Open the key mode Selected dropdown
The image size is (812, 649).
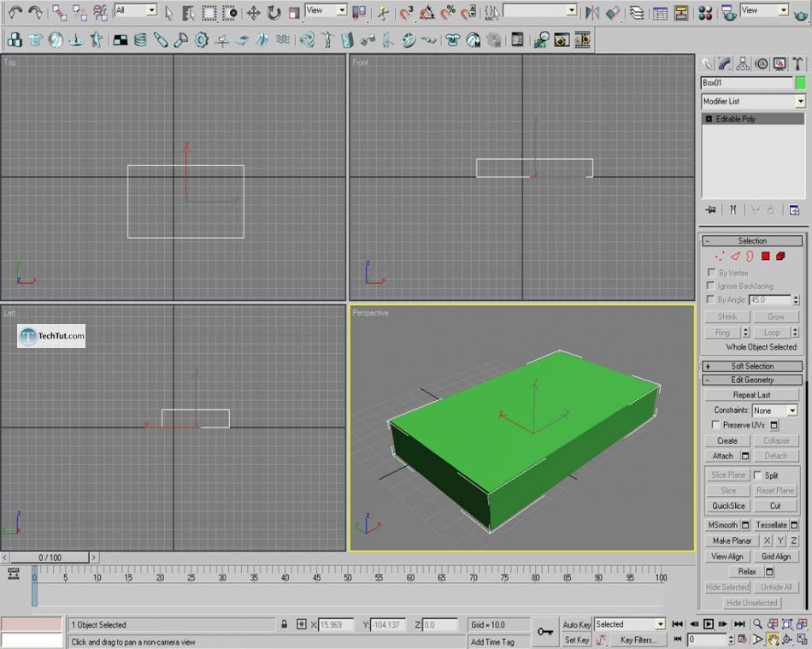pos(629,624)
